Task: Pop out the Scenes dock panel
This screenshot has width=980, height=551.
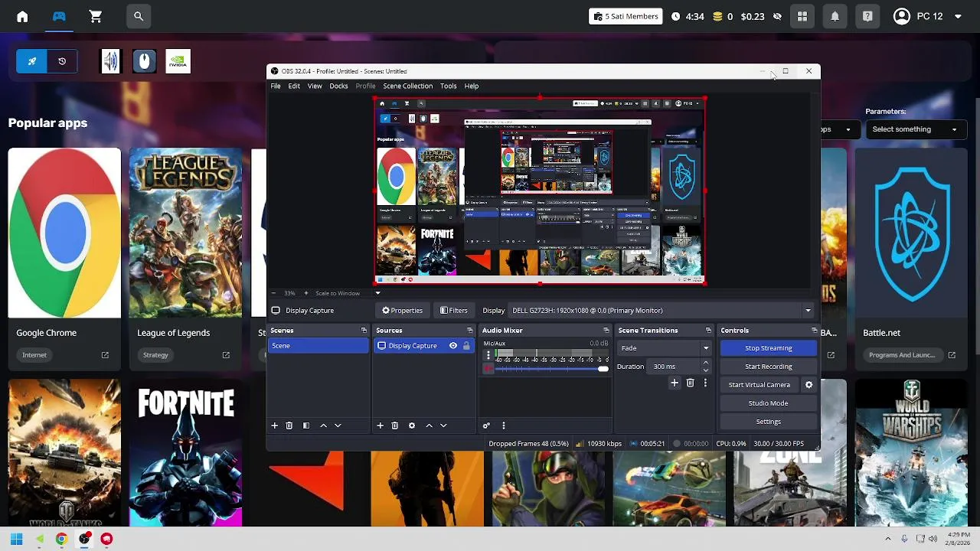Action: tap(364, 331)
